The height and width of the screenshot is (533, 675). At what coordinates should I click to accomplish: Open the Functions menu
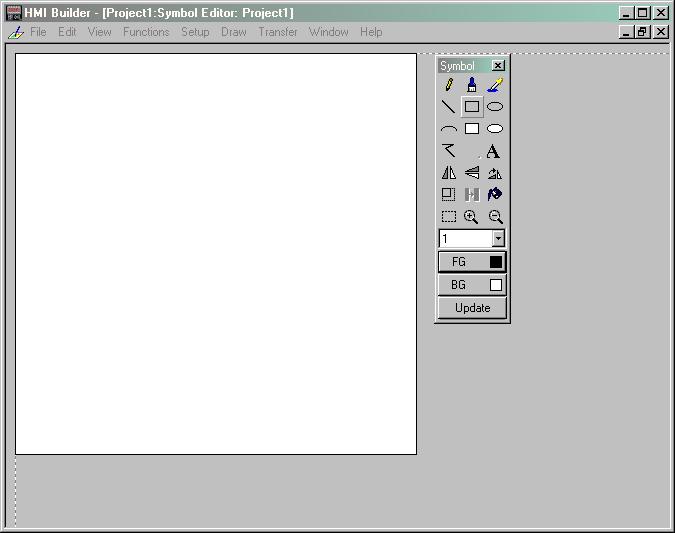tap(146, 32)
